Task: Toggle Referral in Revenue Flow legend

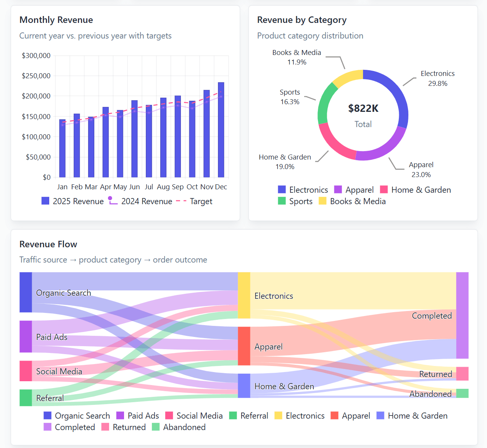Action: 248,416
